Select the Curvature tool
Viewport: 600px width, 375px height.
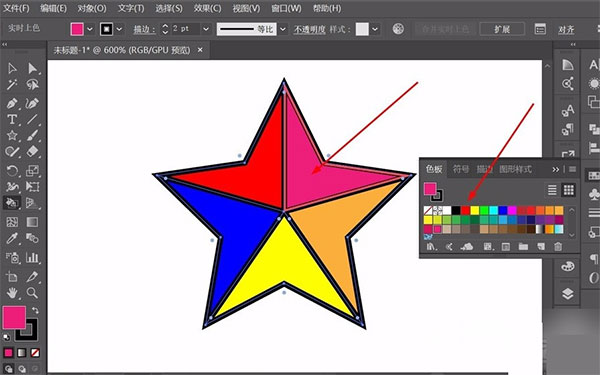pos(33,103)
